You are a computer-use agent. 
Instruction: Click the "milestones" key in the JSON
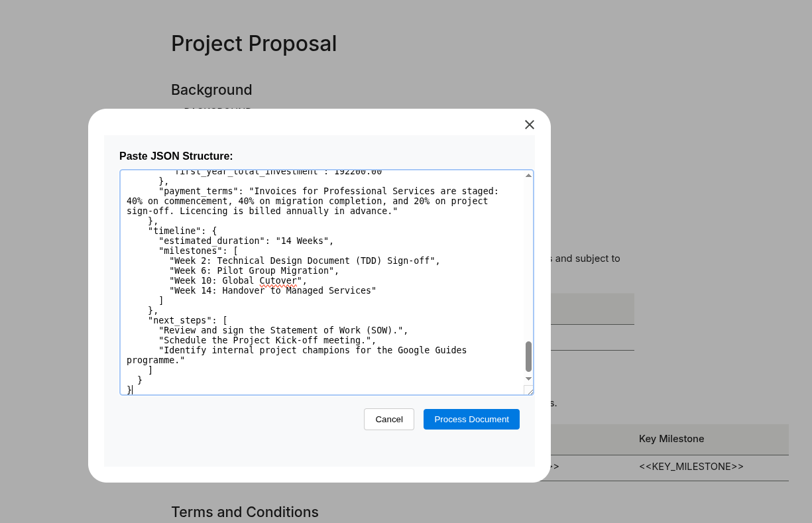point(190,251)
